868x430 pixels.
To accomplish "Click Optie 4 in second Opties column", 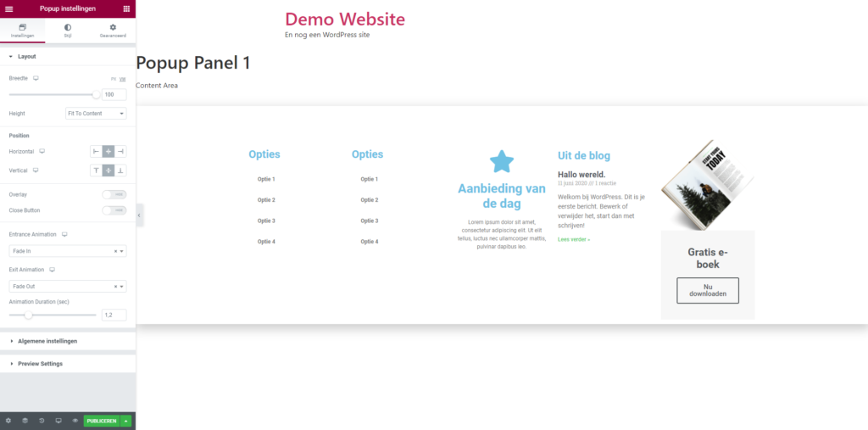I will (370, 242).
